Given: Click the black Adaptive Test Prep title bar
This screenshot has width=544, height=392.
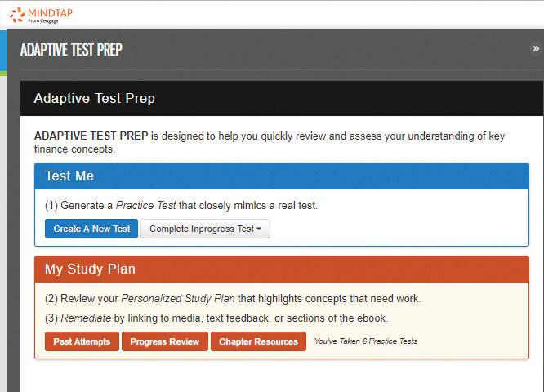Looking at the screenshot, I should (x=282, y=98).
